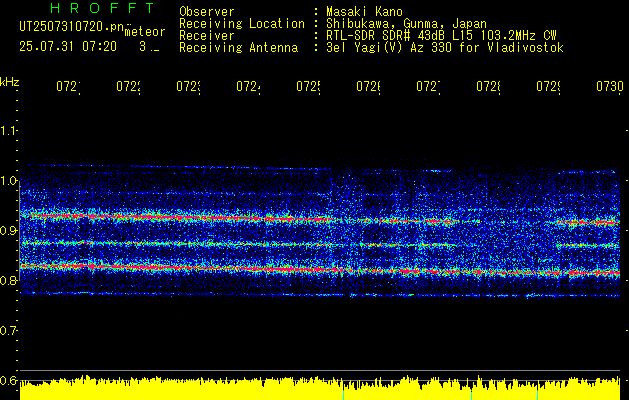
Task: Click the 0.7 frequency axis label
Action: click(8, 331)
